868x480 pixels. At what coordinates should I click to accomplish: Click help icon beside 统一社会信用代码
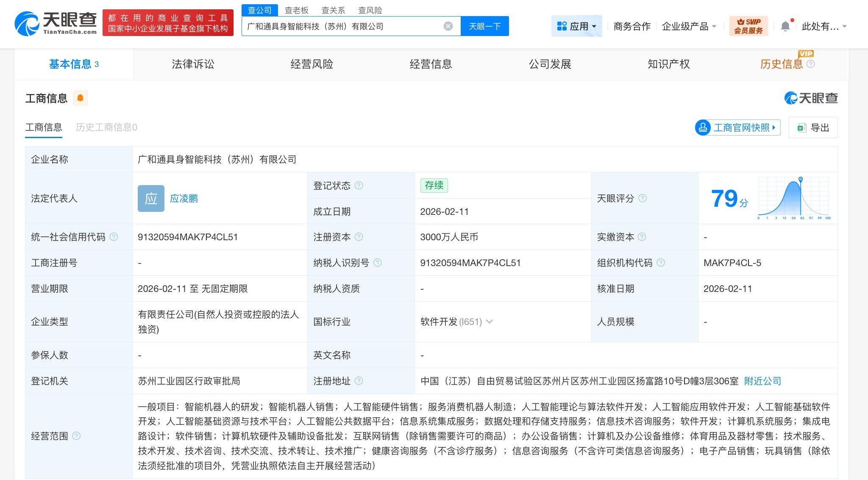point(114,237)
